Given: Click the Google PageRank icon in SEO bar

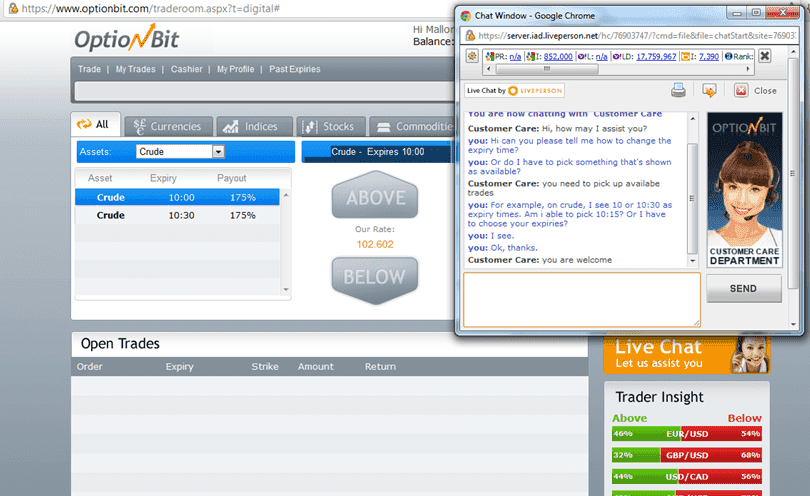Looking at the screenshot, I should coord(490,56).
